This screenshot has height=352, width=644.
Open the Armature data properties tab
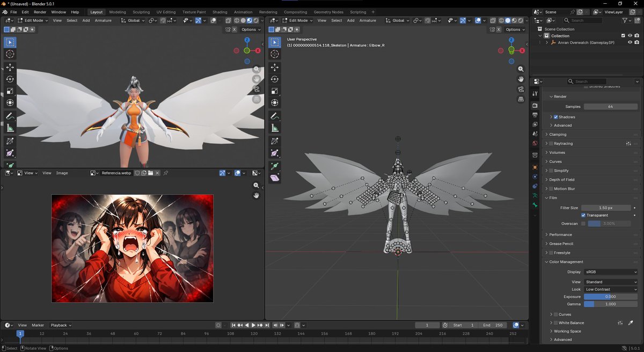coord(535,196)
